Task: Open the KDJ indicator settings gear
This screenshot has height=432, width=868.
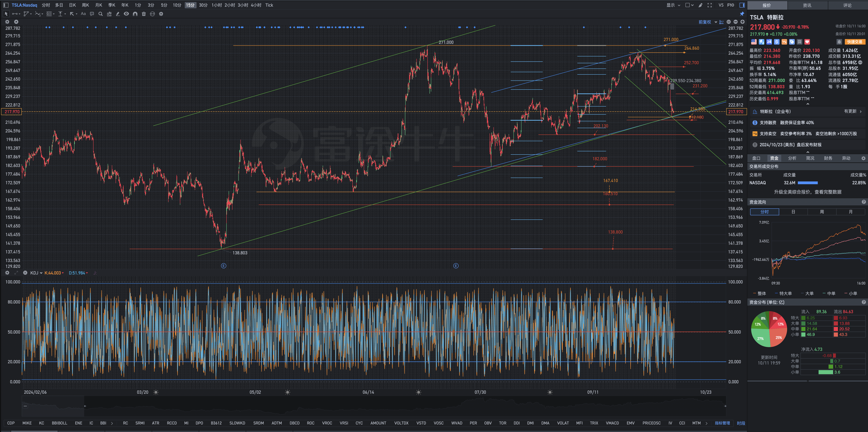Action: point(7,273)
